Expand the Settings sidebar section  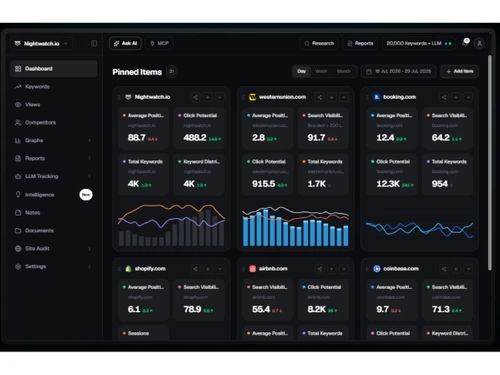pyautogui.click(x=89, y=267)
